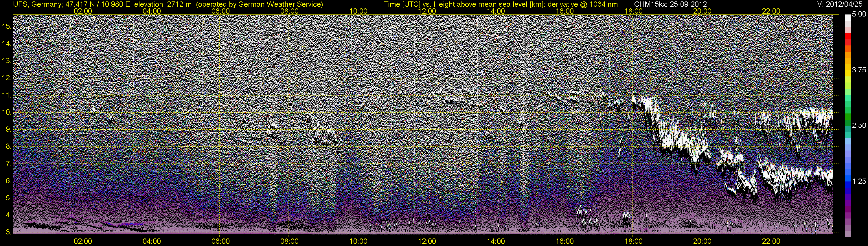This screenshot has width=868, height=246.
Task: Click the "14." height axis label
Action: tap(7, 43)
